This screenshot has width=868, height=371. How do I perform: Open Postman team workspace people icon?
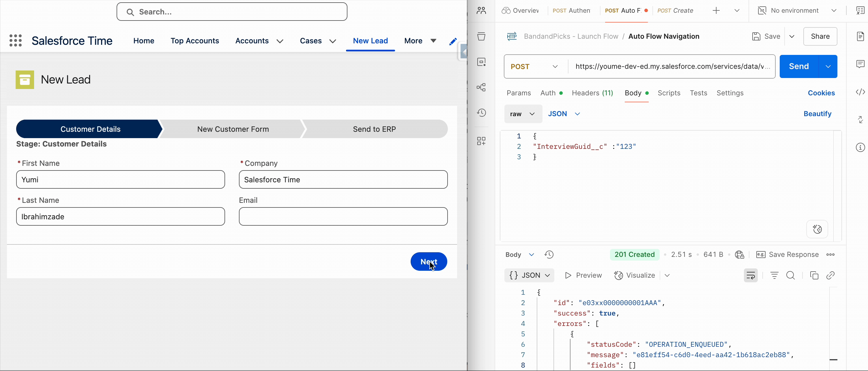click(481, 11)
